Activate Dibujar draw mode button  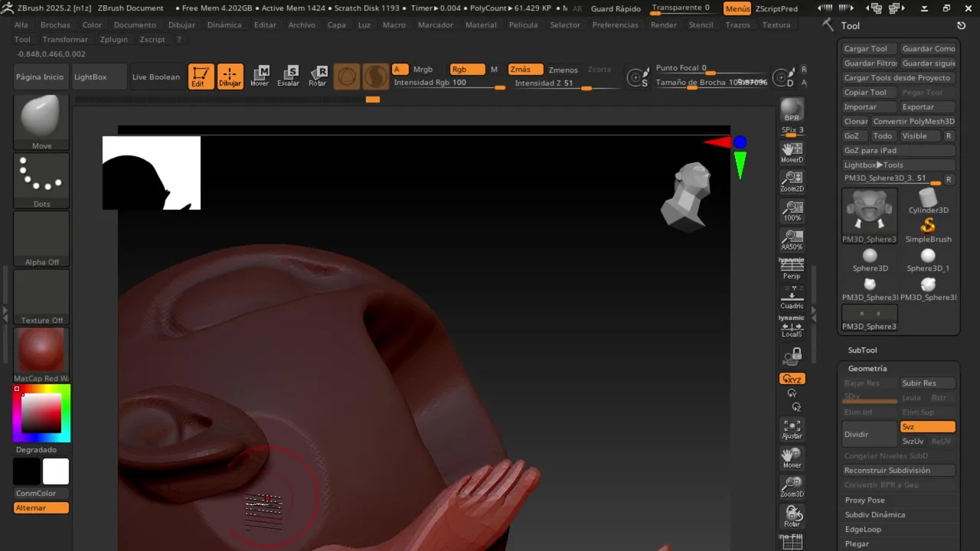click(230, 77)
